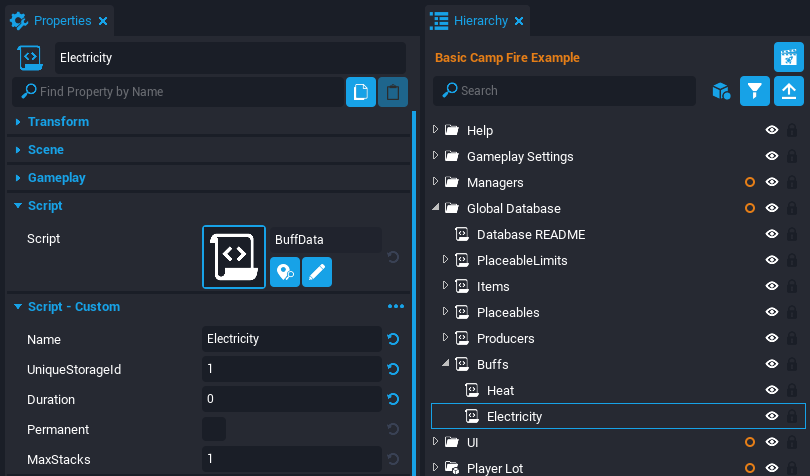Toggle lock on the Help folder
810x476 pixels.
pos(792,130)
